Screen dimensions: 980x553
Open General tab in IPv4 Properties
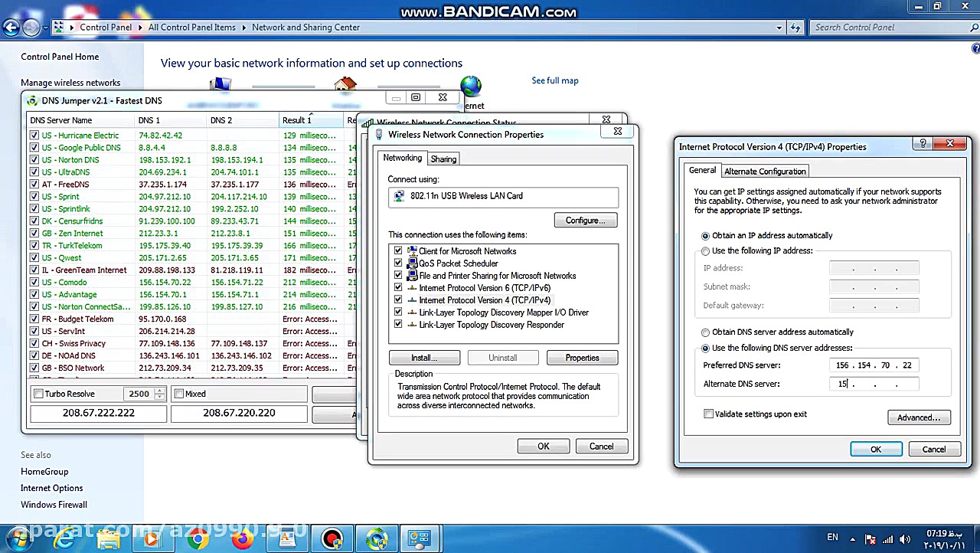pos(702,170)
